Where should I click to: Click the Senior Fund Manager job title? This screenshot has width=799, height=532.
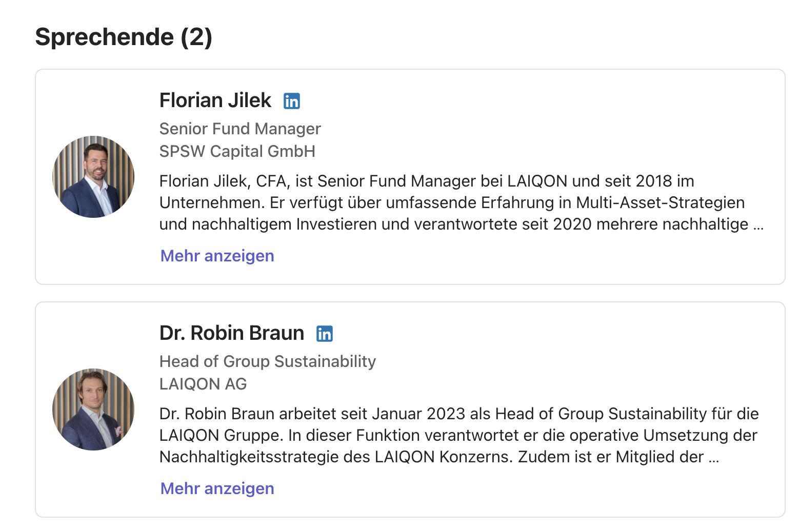click(240, 129)
